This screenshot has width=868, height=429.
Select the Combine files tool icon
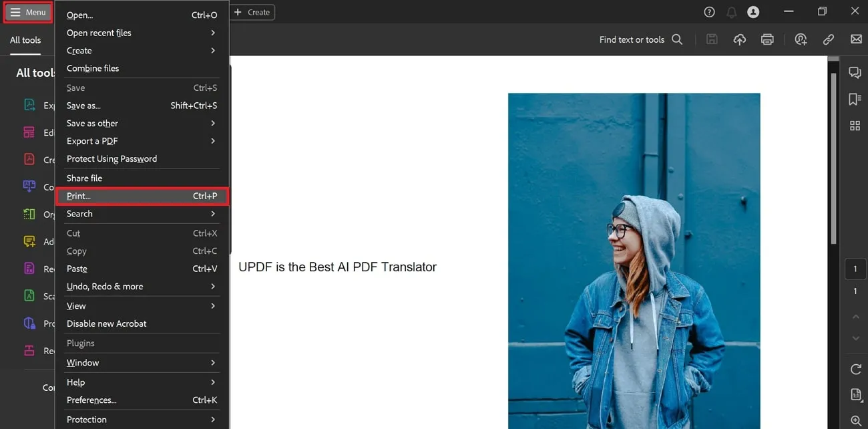pyautogui.click(x=30, y=187)
